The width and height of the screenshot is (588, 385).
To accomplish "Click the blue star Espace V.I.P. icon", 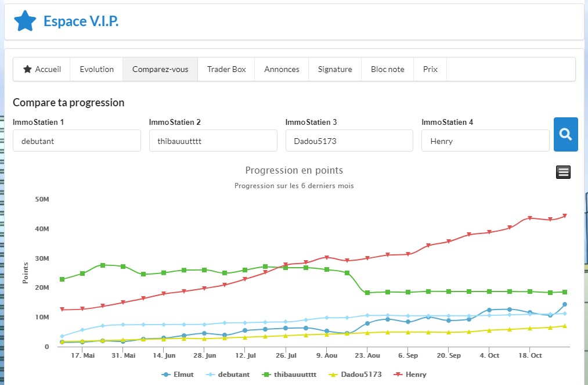I will 25,21.
